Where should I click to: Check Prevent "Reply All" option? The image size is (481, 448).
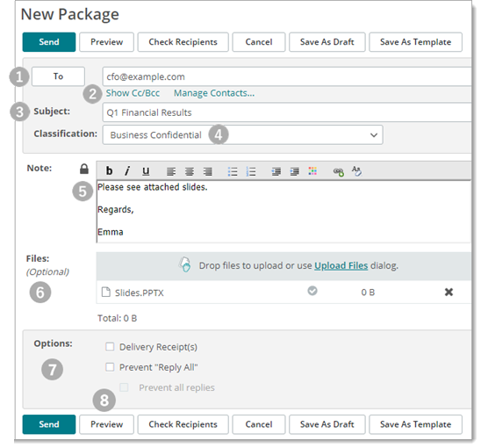[x=110, y=367]
